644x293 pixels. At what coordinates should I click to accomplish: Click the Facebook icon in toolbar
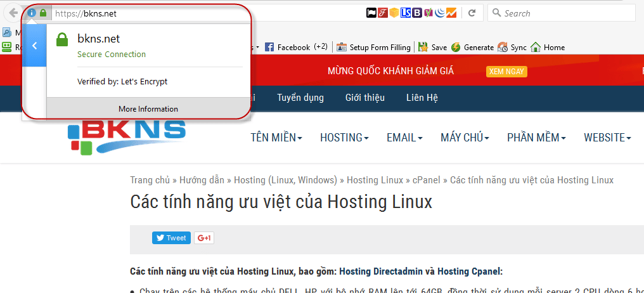(269, 48)
